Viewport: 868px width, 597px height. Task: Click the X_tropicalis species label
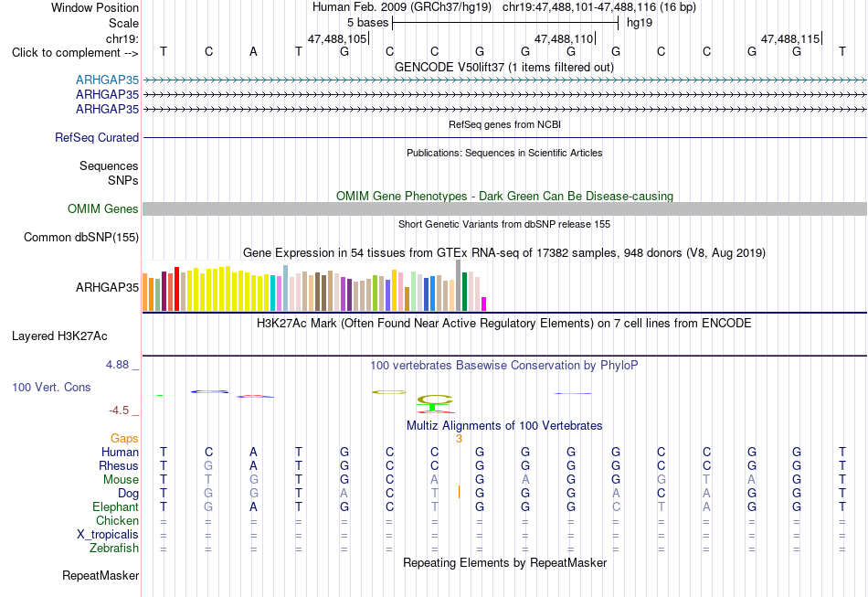coord(108,535)
